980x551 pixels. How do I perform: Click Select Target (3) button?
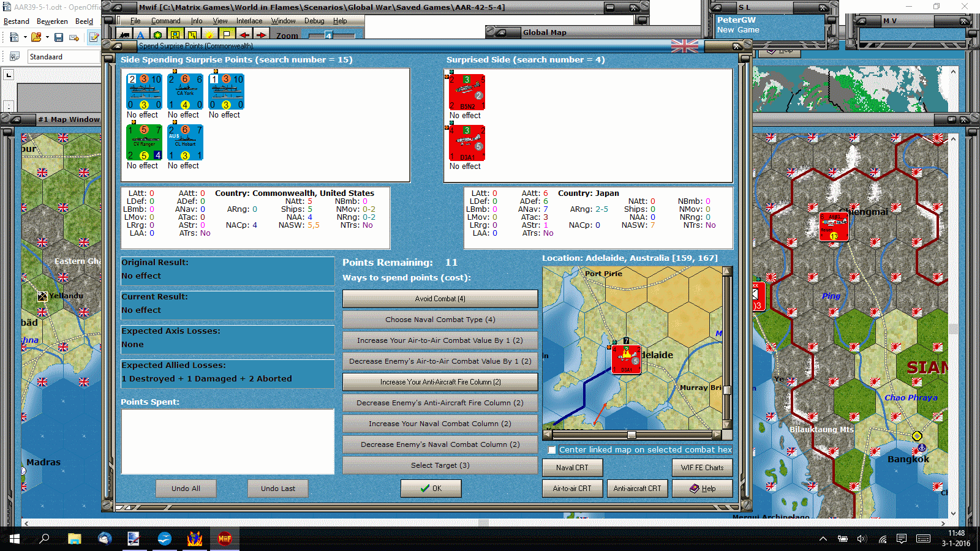click(440, 465)
